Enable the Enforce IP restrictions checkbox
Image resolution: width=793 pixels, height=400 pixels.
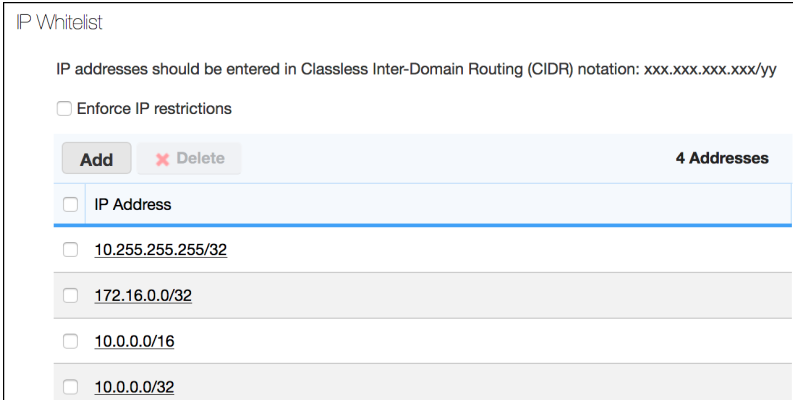64,109
